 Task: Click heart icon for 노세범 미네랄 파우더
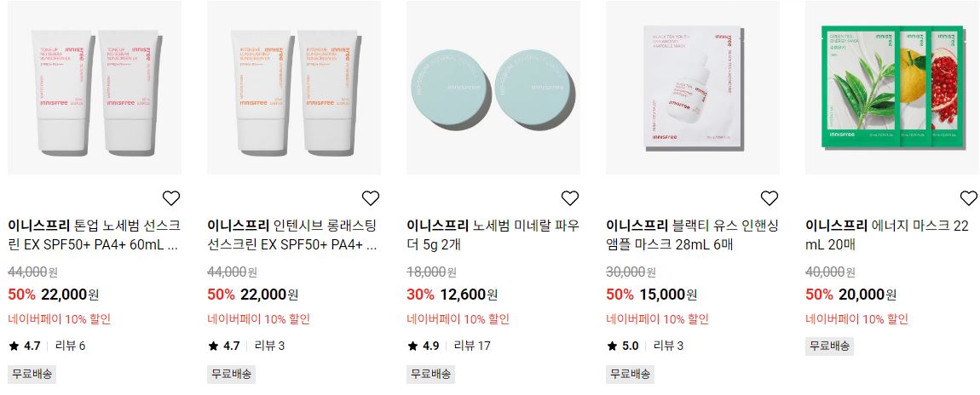570,198
